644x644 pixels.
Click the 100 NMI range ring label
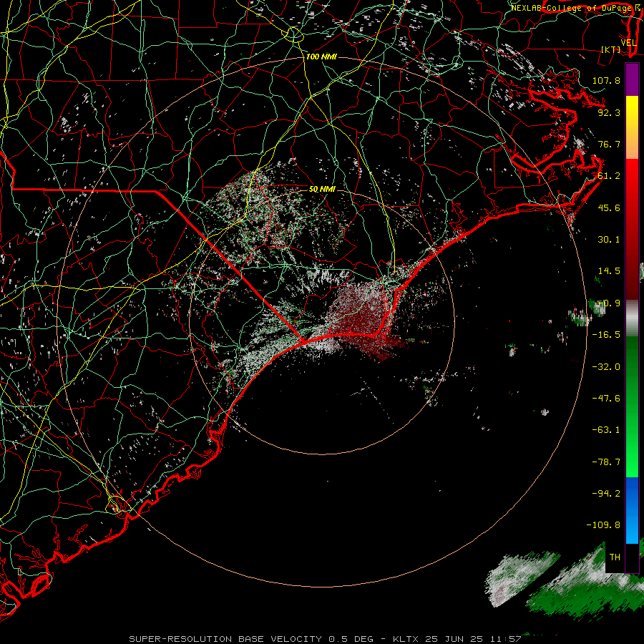coord(321,57)
